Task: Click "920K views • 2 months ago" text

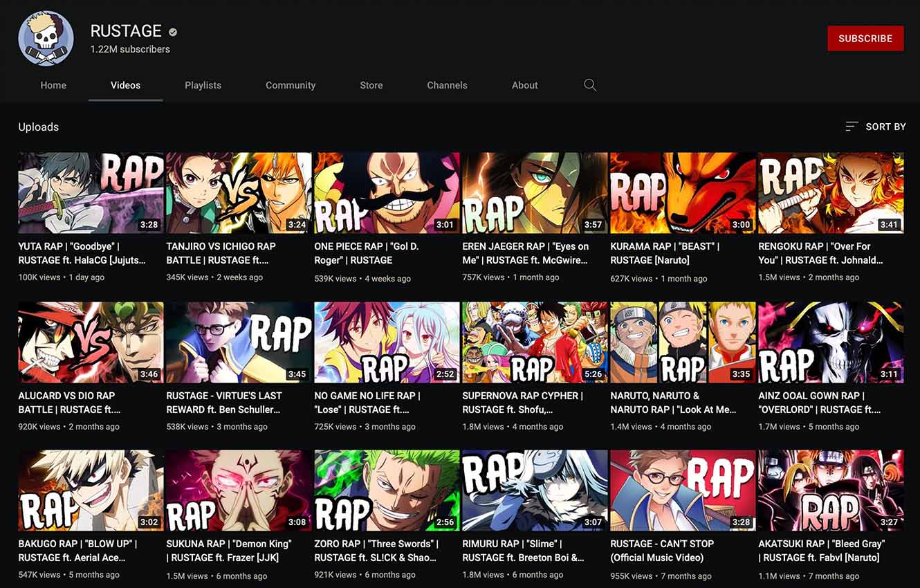Action: point(68,427)
